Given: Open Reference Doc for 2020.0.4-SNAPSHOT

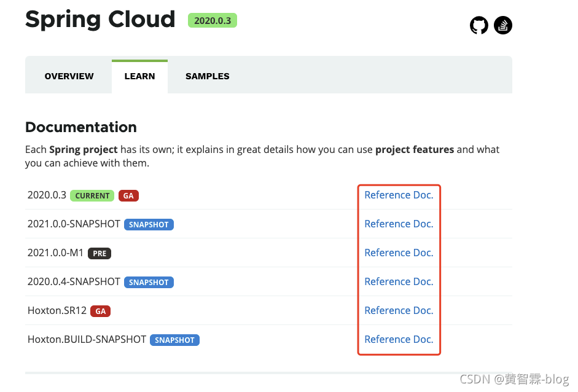Looking at the screenshot, I should click(399, 281).
